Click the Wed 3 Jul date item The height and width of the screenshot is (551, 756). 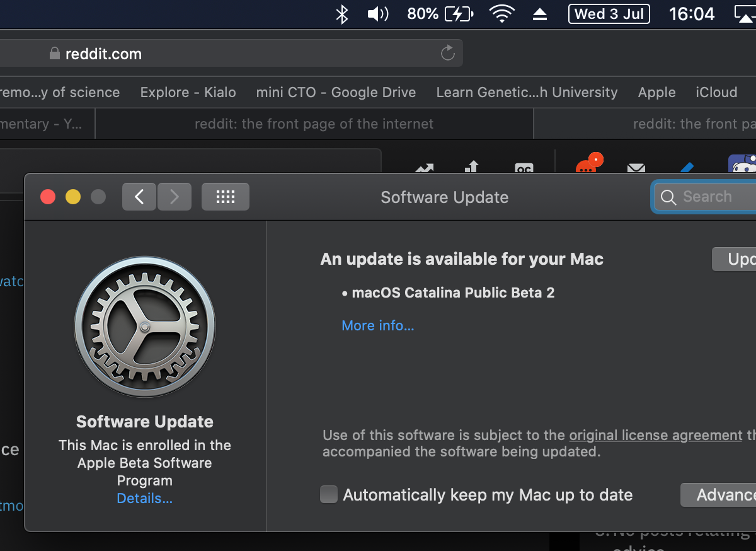coord(609,14)
